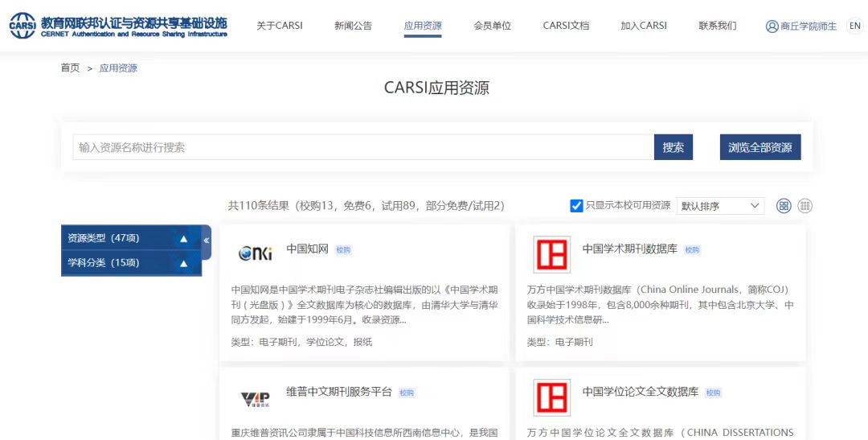This screenshot has height=440, width=868.
Task: Click the CARSI globe logo icon
Action: pyautogui.click(x=23, y=26)
